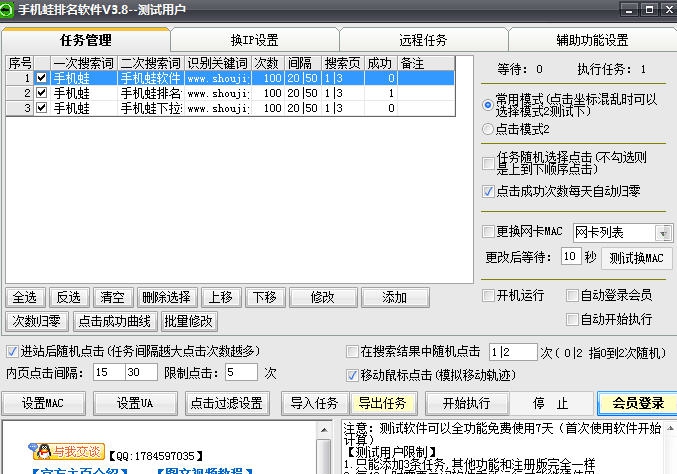This screenshot has width=677, height=474.
Task: Click the 全选 button
Action: point(25,297)
